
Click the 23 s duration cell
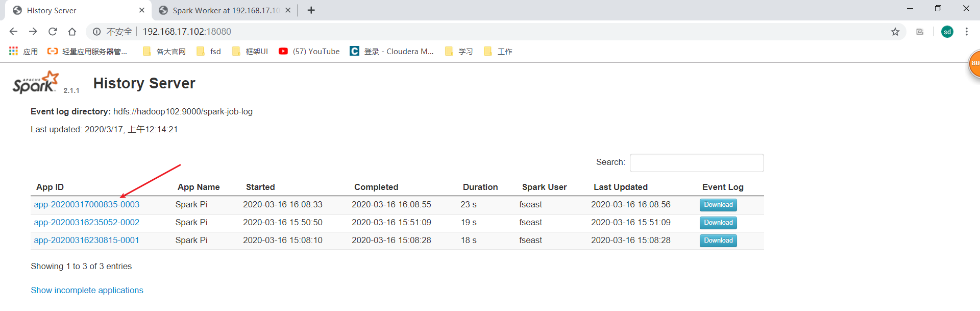469,205
